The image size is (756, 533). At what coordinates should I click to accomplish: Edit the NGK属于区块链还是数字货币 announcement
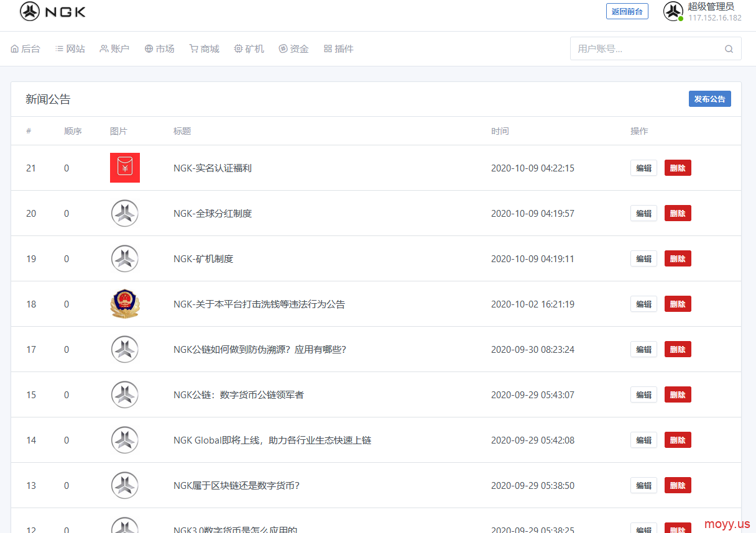(643, 485)
